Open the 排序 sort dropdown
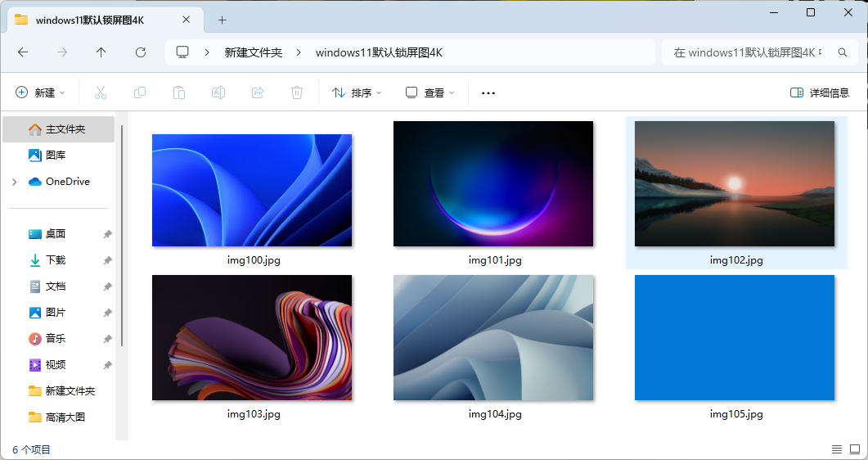 point(357,92)
